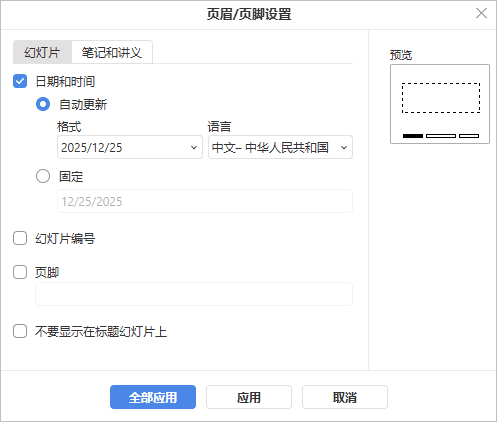Select the 固定 radio option

click(x=43, y=176)
